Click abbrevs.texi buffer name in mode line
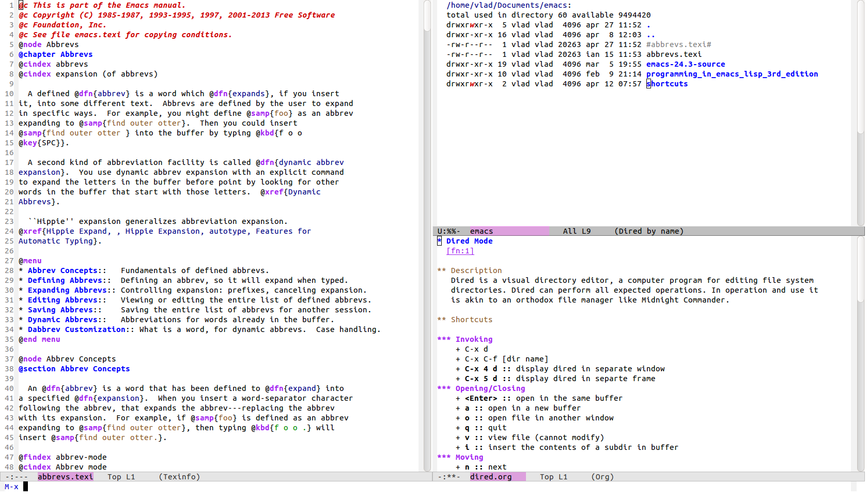Screen dimensions: 868x498 65,477
